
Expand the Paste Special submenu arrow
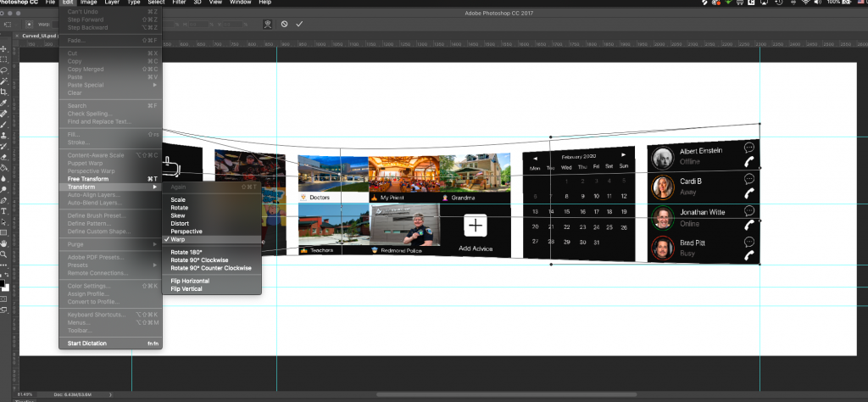pyautogui.click(x=154, y=85)
